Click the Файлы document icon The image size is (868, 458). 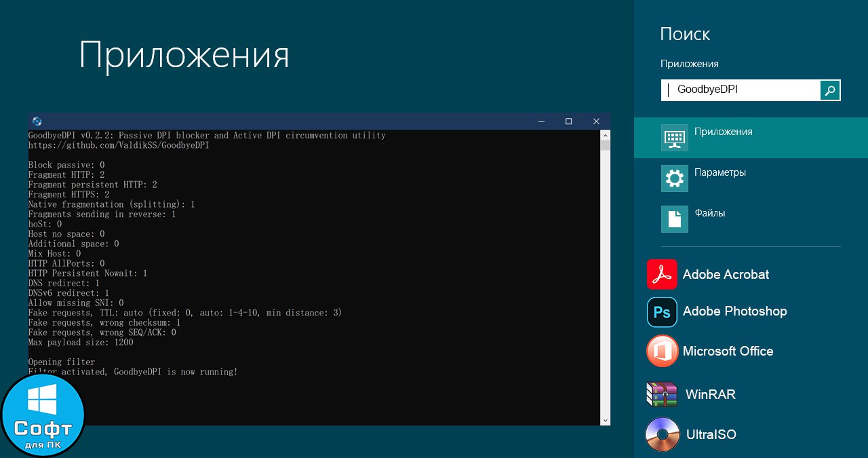[x=674, y=219]
